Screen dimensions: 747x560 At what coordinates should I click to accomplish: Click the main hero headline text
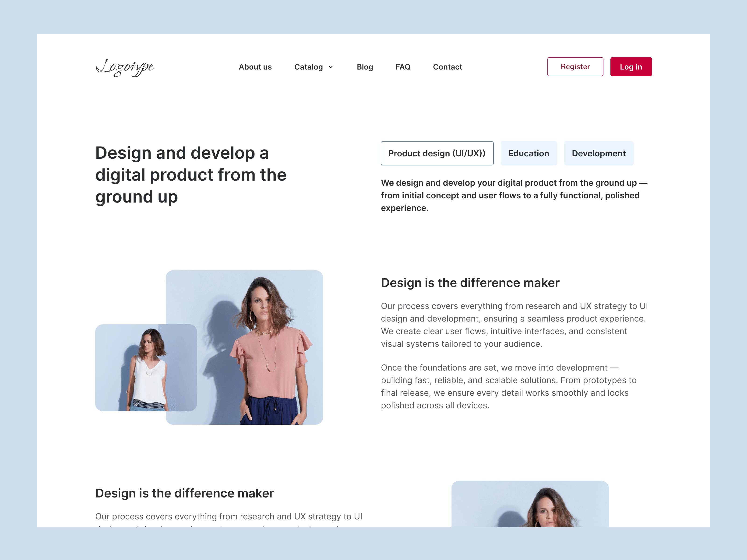(191, 175)
